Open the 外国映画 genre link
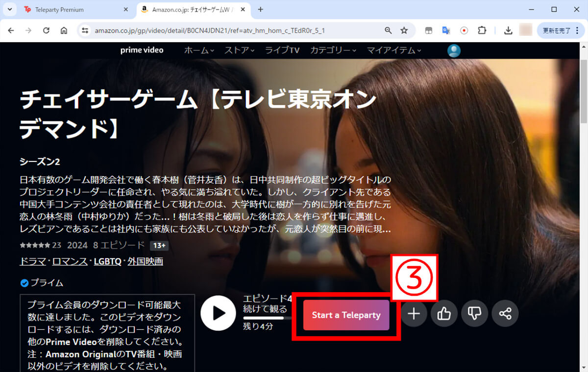 [x=145, y=261]
